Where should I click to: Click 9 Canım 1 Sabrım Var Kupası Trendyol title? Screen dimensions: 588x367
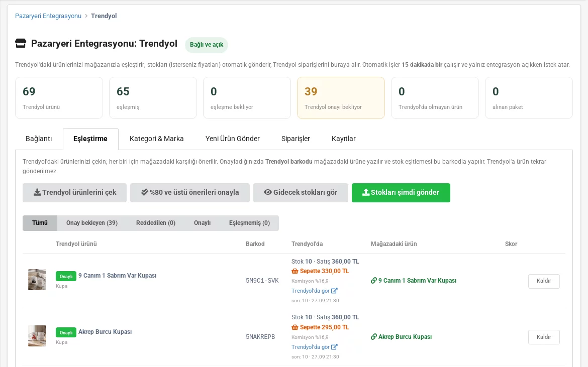pos(118,276)
